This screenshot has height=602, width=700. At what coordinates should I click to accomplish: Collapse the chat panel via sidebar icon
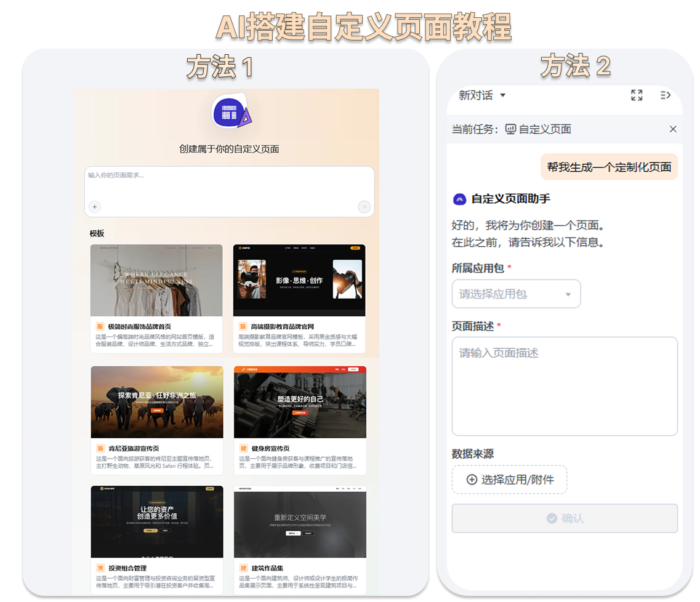coord(665,95)
